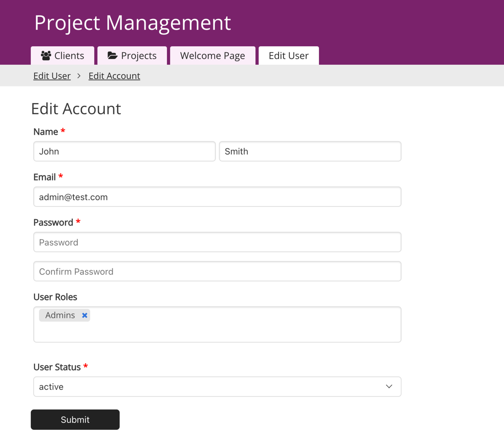Switch to the Welcome Page tab
The width and height of the screenshot is (504, 432).
coord(212,56)
